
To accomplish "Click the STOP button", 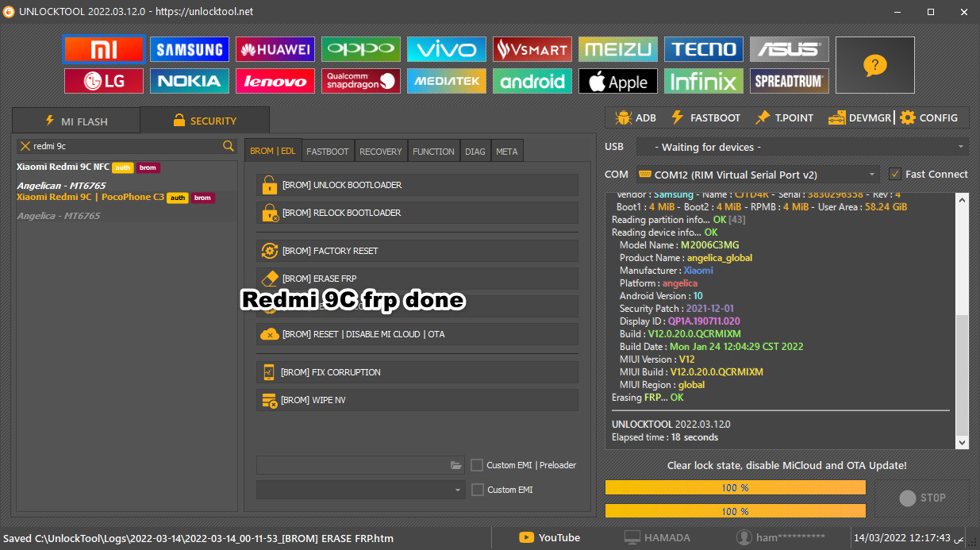I will point(921,498).
